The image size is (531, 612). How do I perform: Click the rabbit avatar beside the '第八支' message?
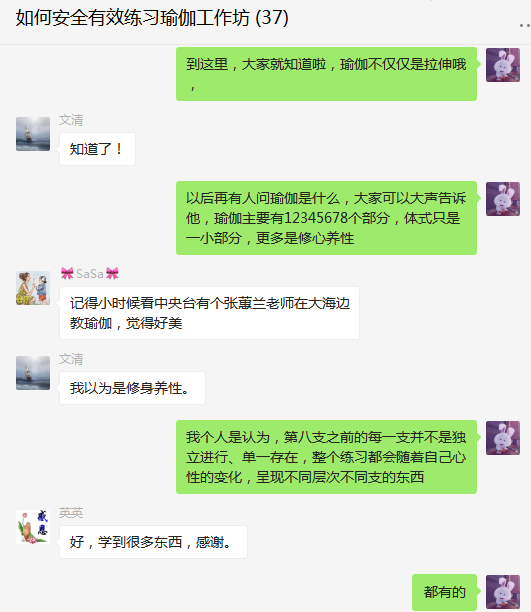pos(503,438)
